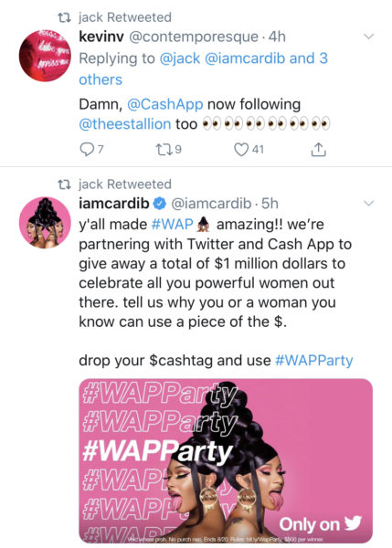This screenshot has width=392, height=548.
Task: Open the @CashApp mention link
Action: pos(164,104)
